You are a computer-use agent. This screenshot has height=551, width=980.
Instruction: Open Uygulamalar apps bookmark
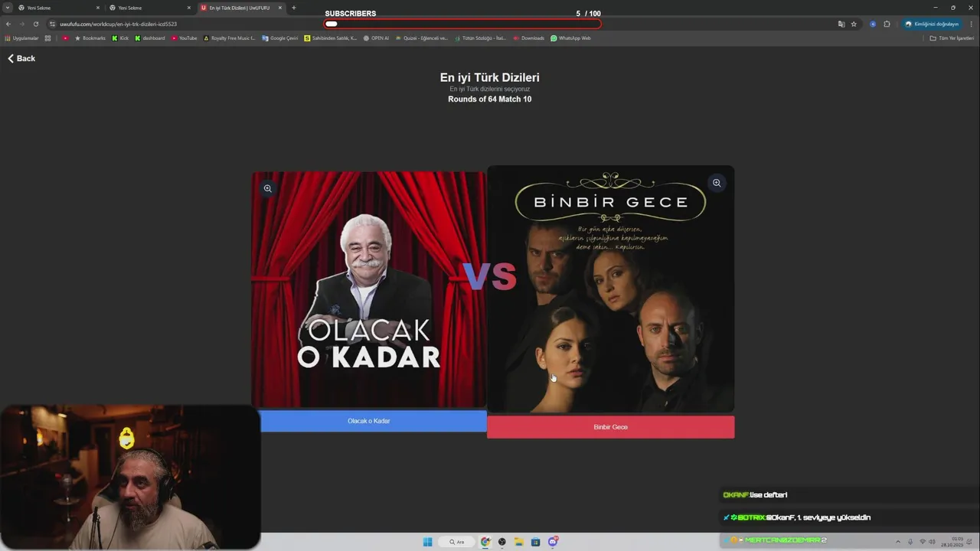click(x=21, y=38)
